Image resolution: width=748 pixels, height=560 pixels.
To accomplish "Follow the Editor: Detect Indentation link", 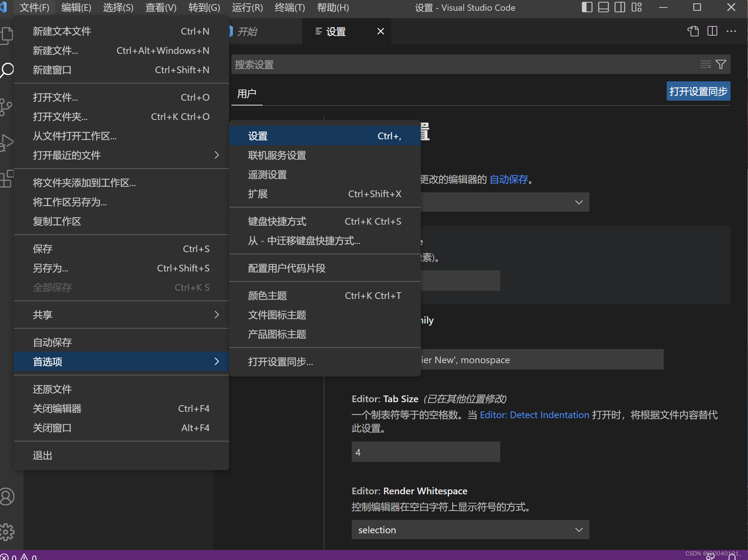I will (x=534, y=415).
